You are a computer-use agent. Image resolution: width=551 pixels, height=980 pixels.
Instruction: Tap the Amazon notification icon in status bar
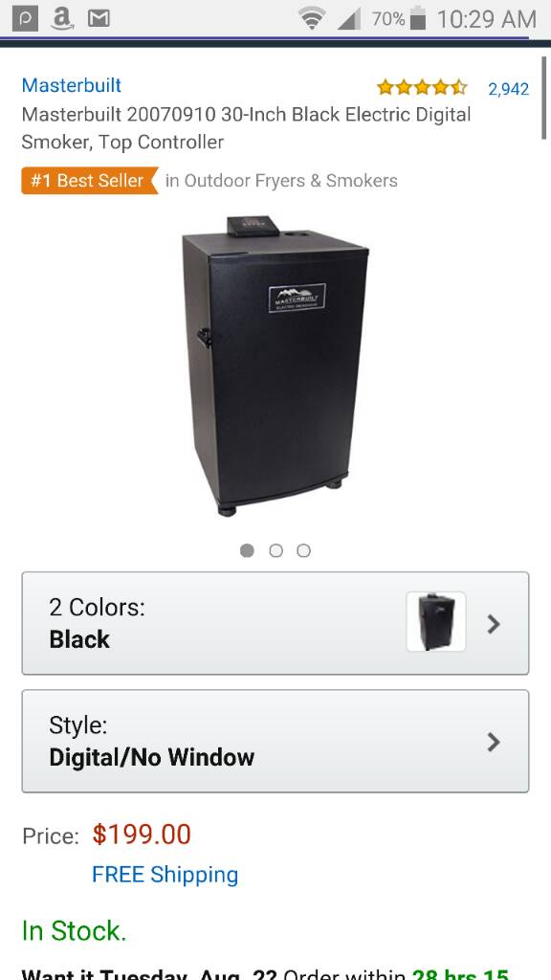[61, 19]
